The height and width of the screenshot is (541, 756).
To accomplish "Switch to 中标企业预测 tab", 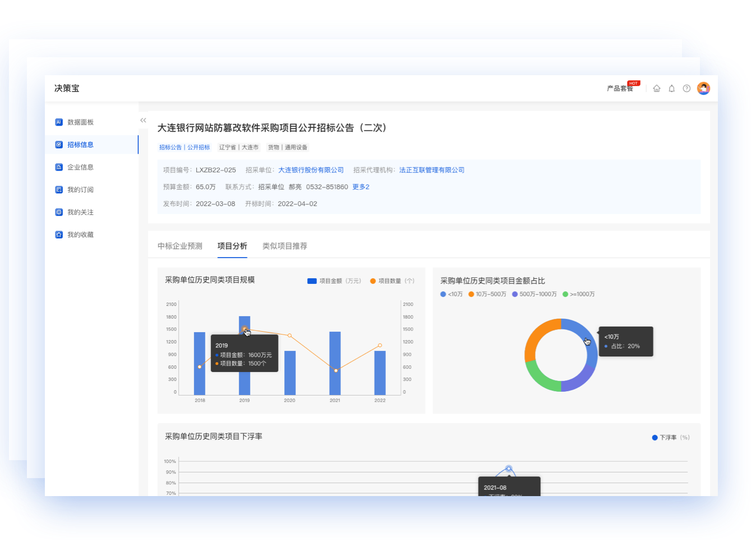I will coord(180,246).
